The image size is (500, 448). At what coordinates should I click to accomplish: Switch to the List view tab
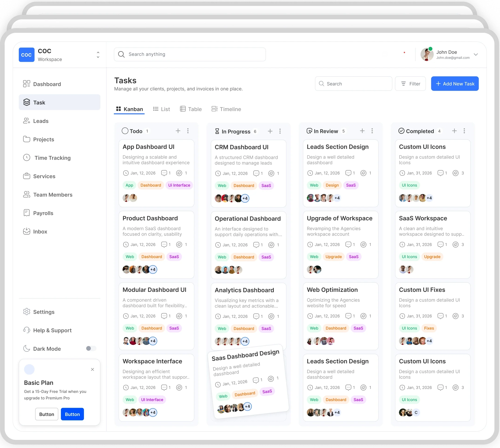point(161,109)
